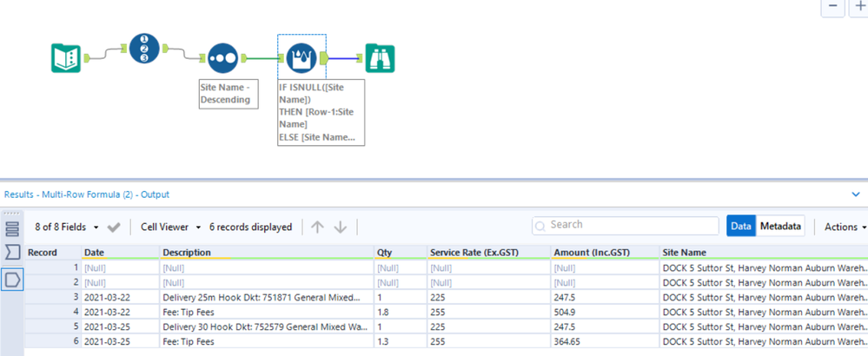This screenshot has width=868, height=356.
Task: Select record 1 Site Name DOCK 5 cell
Action: pyautogui.click(x=764, y=267)
